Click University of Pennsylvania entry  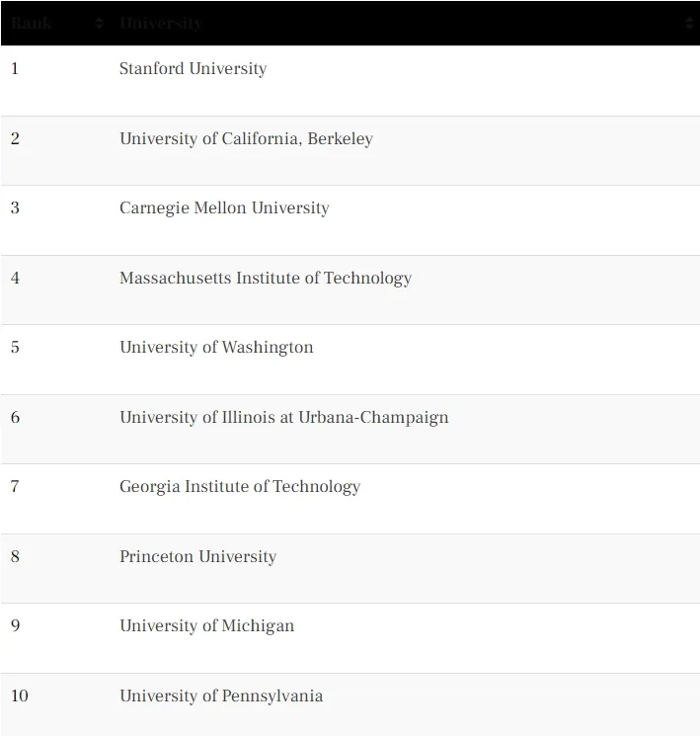tap(221, 696)
